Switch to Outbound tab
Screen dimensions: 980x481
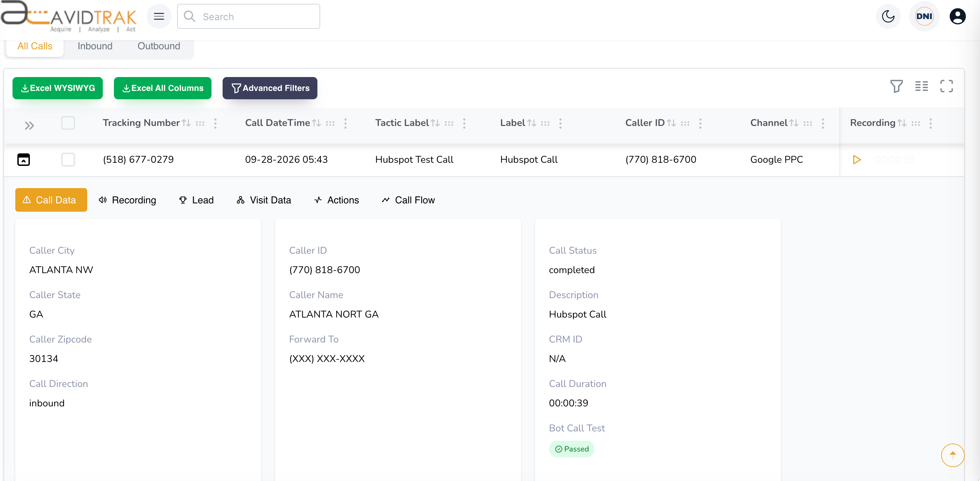tap(159, 47)
